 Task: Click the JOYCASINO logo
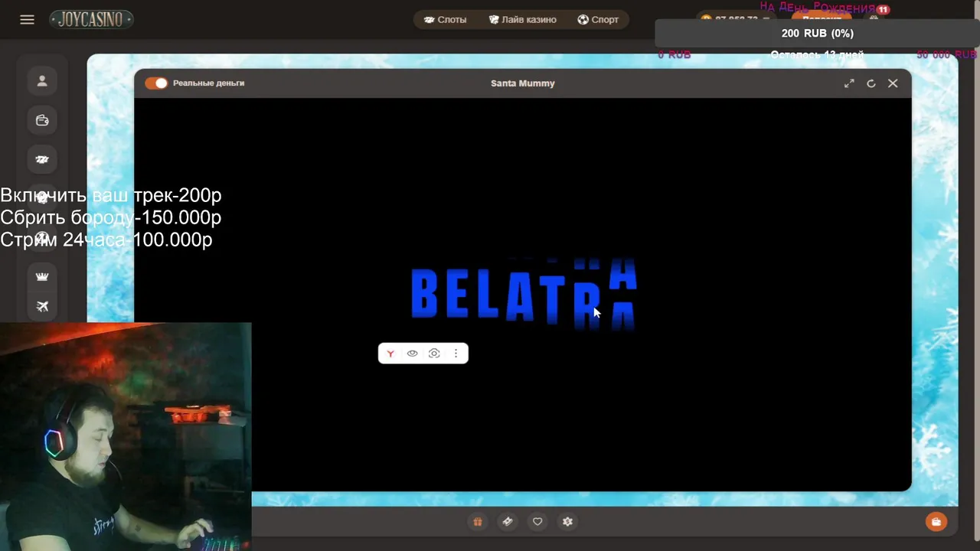92,19
